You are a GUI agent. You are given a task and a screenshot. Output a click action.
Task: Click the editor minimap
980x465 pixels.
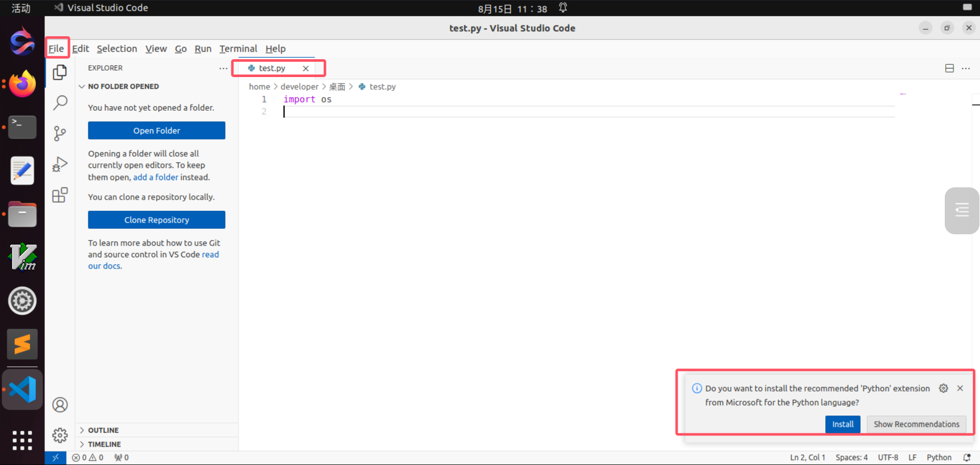click(903, 95)
